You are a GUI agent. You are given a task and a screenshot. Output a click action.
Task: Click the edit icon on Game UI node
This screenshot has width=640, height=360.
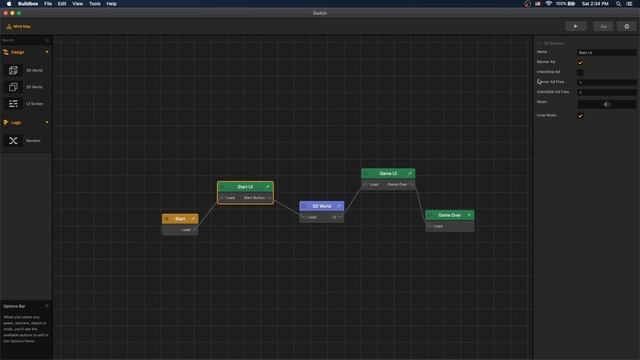pos(410,173)
